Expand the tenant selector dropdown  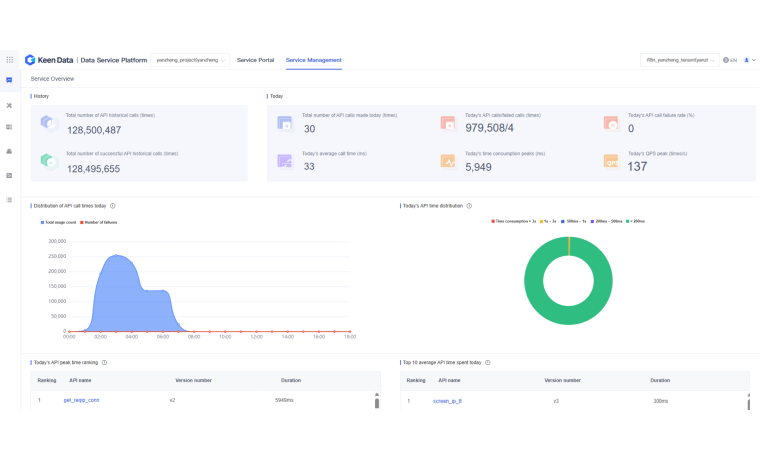(679, 60)
